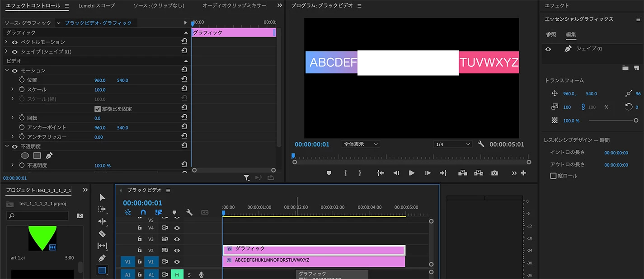Screen dimensions: 644x279
Task: Click the Extract button
Action: coord(479,173)
